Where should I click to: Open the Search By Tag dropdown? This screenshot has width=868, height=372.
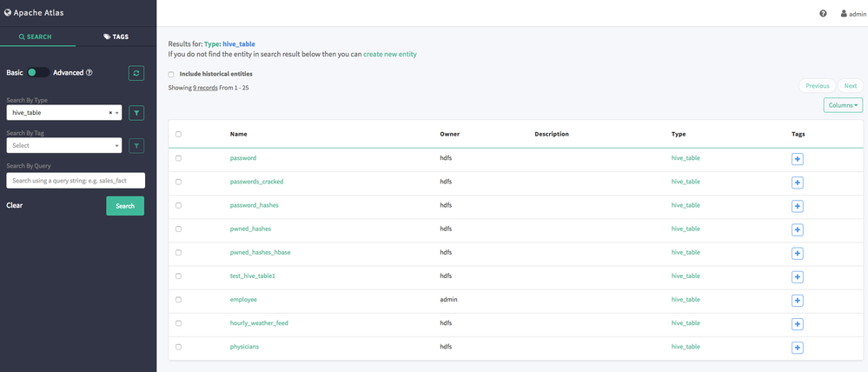pyautogui.click(x=63, y=146)
